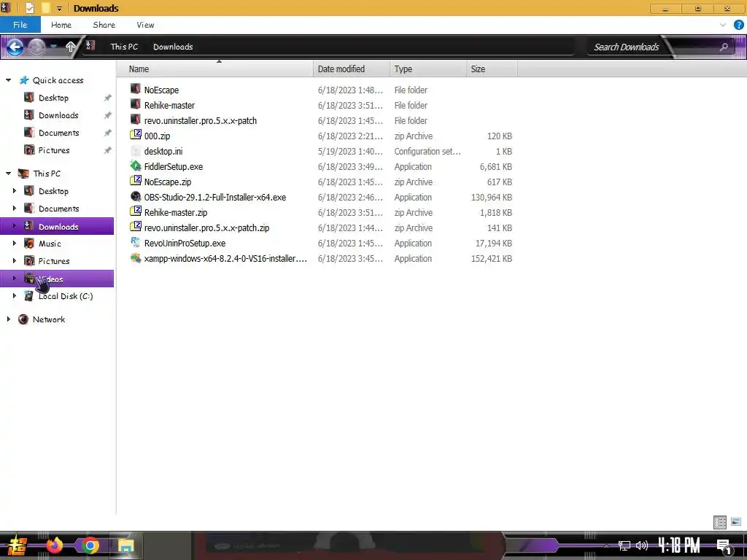Screen dimensions: 747x560
Task: Open network status in system tray
Action: click(624, 545)
